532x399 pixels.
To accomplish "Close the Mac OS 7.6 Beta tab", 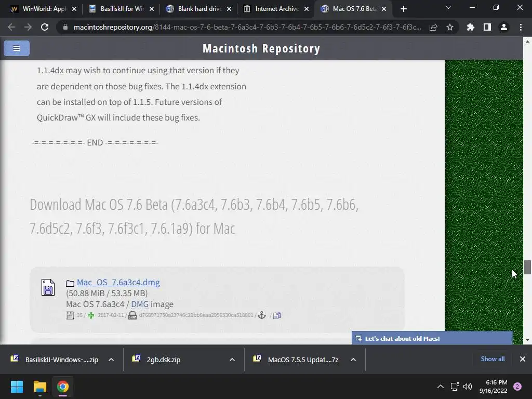I will [x=384, y=9].
